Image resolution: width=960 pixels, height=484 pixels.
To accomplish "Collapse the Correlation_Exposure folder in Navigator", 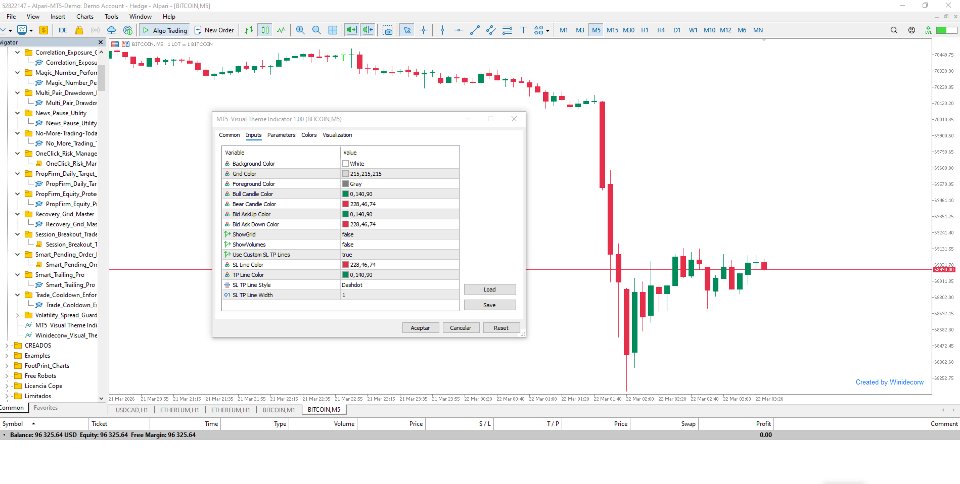I will [x=18, y=53].
